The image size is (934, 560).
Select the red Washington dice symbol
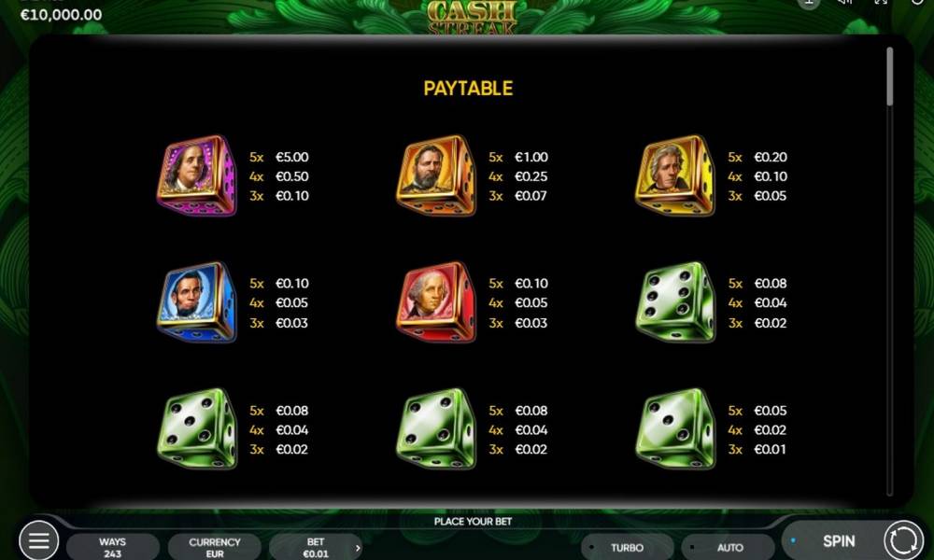436,302
